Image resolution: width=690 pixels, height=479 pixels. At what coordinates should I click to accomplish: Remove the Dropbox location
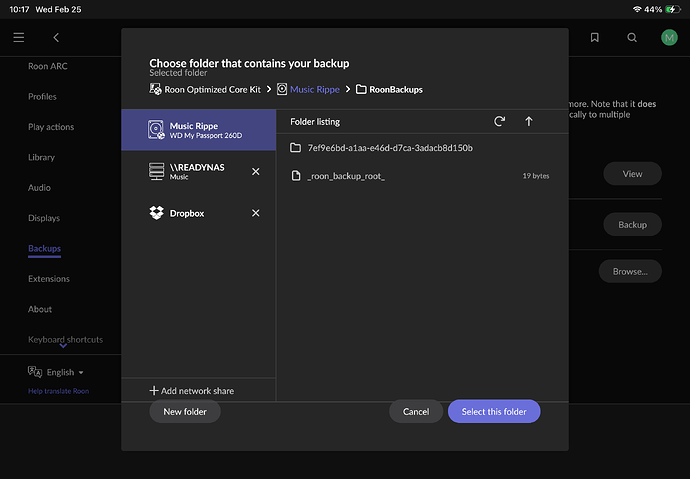[x=255, y=213]
